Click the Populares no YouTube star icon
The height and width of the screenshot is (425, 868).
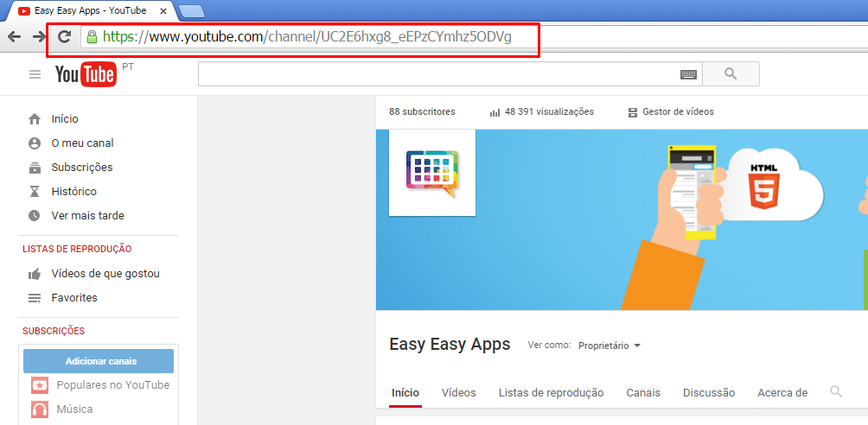39,385
